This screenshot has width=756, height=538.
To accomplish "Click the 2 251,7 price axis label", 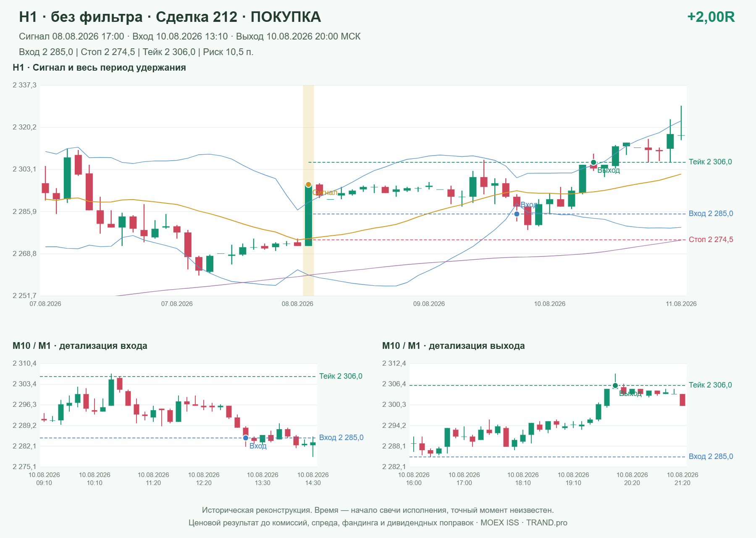I will coord(24,296).
